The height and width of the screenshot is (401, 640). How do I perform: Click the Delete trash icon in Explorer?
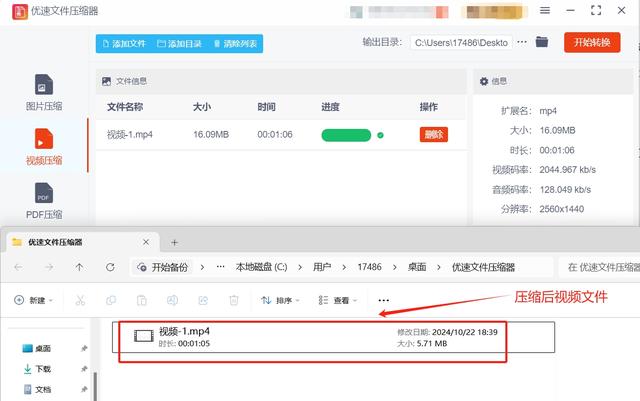click(234, 301)
